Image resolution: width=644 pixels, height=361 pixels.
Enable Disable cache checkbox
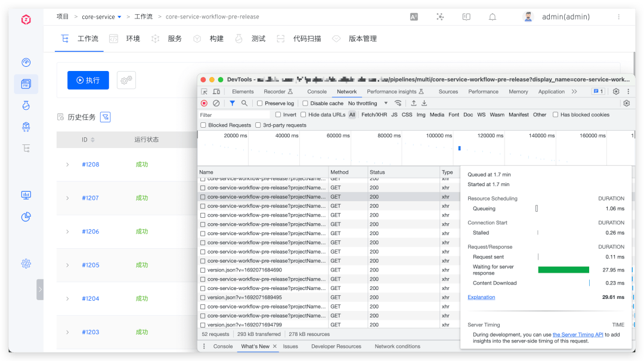(305, 103)
